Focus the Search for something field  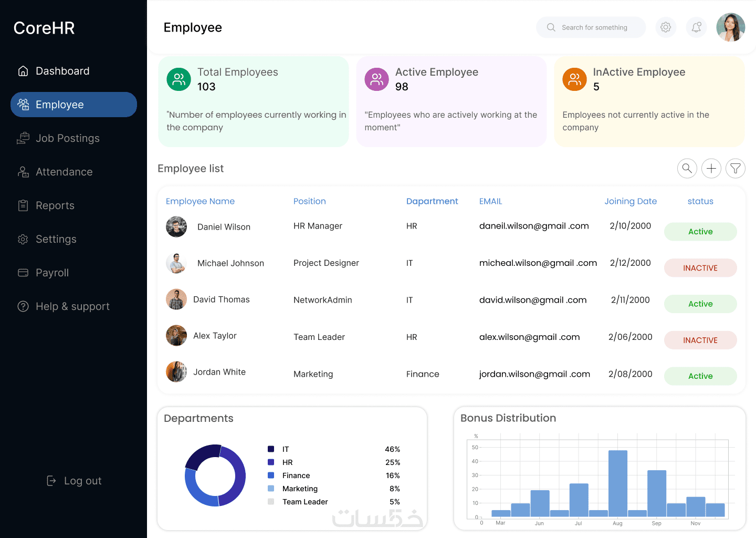(x=591, y=27)
